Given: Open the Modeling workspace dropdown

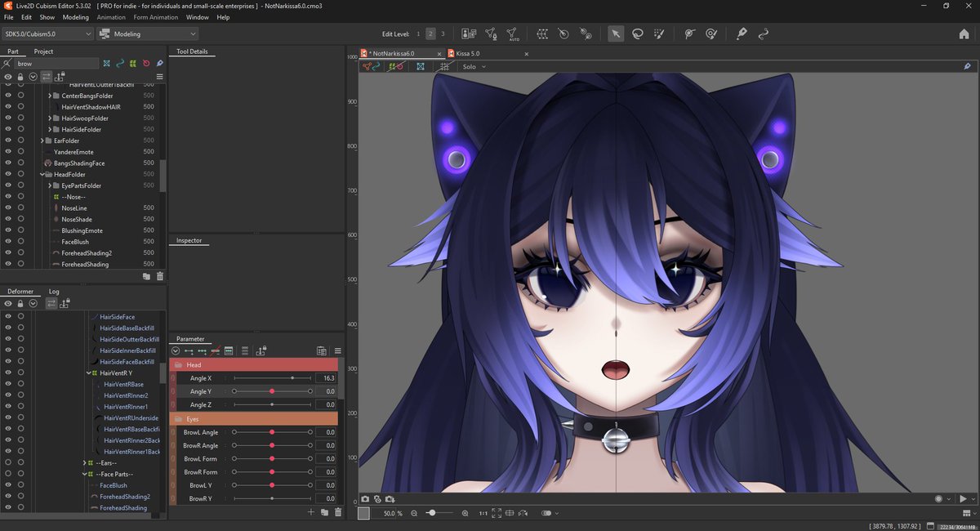Looking at the screenshot, I should (x=148, y=33).
